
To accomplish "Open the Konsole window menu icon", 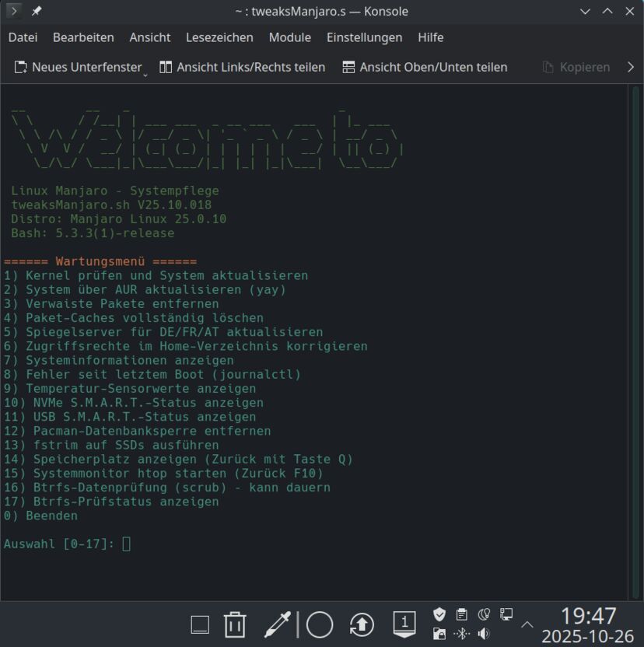I will tap(14, 11).
